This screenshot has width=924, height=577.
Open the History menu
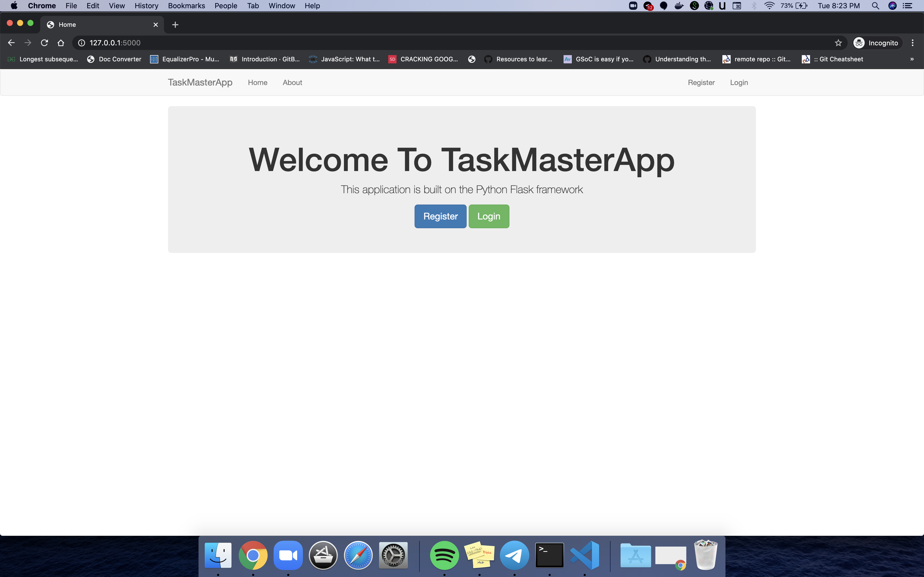146,6
